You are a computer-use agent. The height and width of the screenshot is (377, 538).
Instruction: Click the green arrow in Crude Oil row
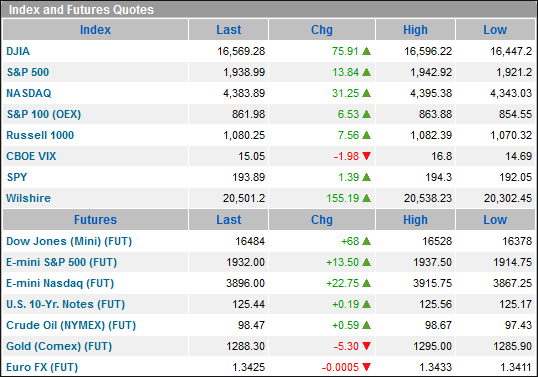(366, 325)
